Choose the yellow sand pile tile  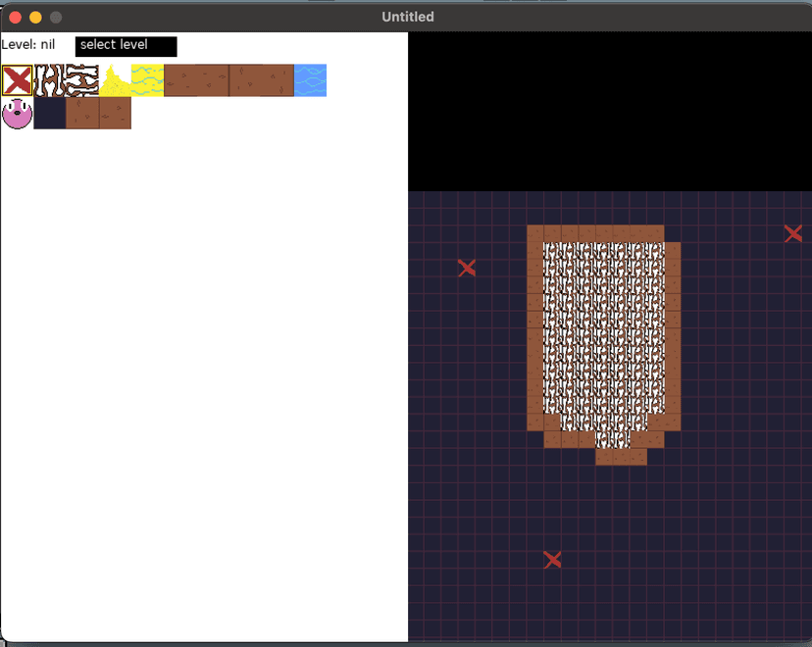tap(115, 80)
